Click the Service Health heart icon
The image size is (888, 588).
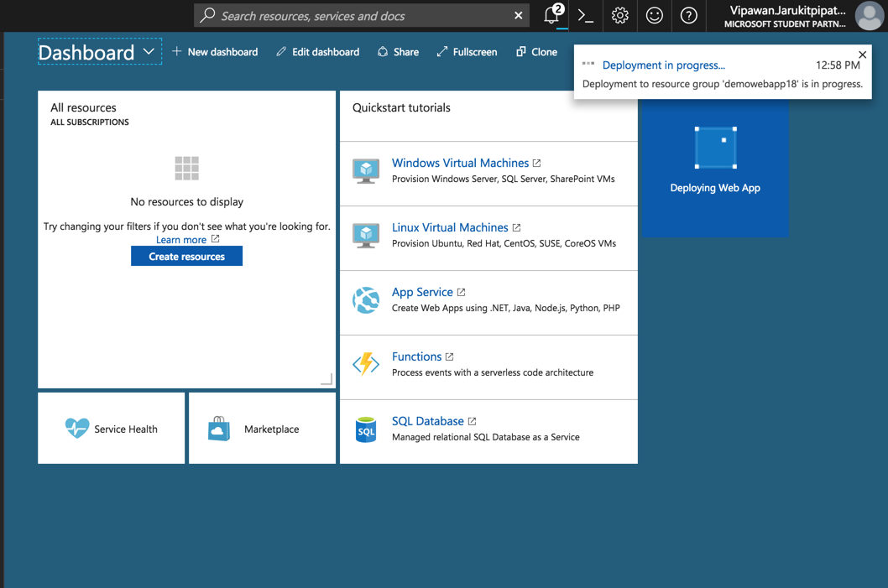77,429
